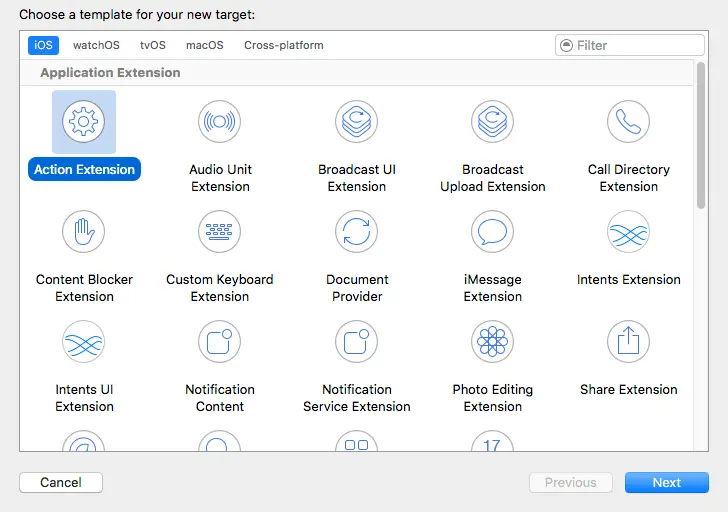Image resolution: width=728 pixels, height=512 pixels.
Task: Pick the Document Provider template icon
Action: point(357,232)
